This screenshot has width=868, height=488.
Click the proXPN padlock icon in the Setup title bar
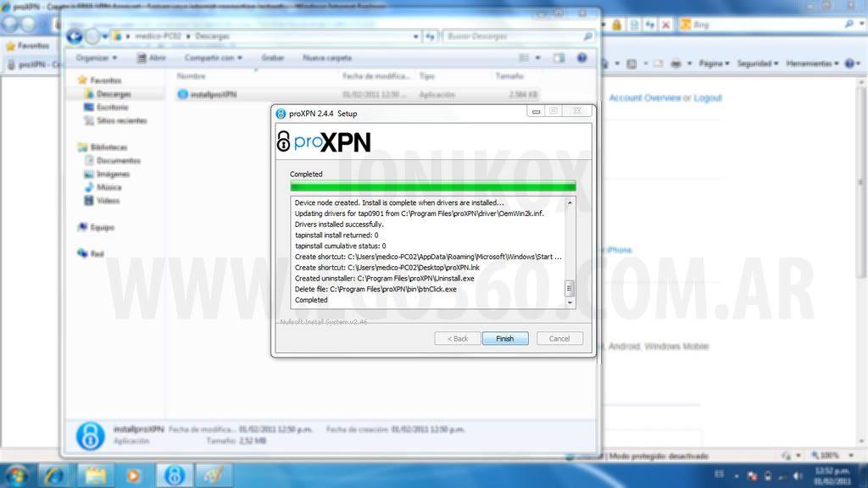click(x=281, y=114)
